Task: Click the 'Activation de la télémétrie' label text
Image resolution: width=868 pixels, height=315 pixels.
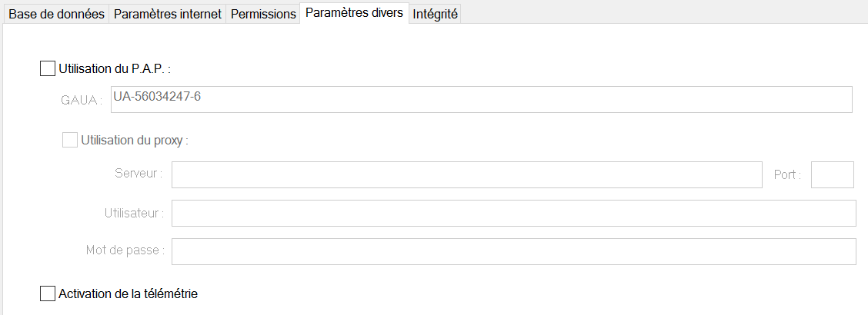Action: tap(129, 293)
